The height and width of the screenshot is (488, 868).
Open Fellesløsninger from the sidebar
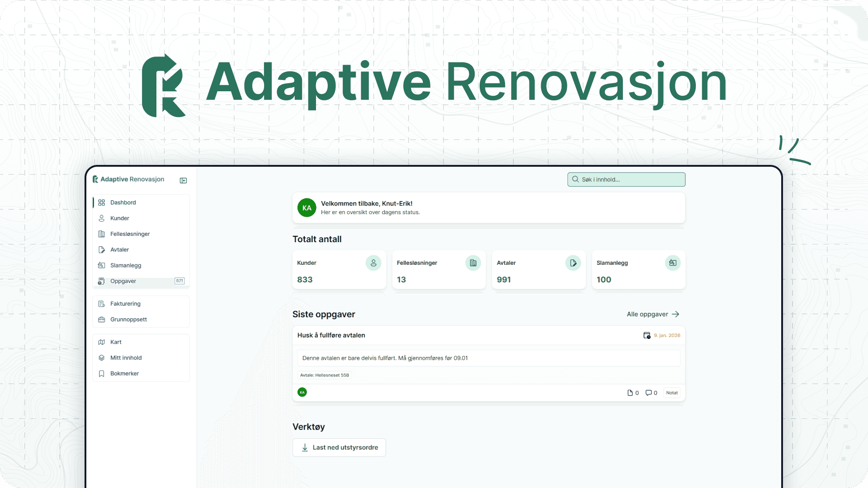[130, 234]
